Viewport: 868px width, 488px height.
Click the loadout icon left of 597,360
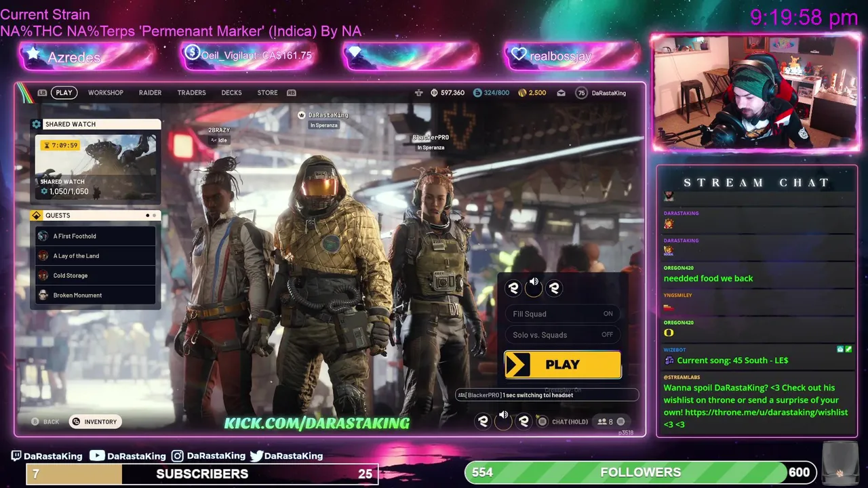point(418,93)
